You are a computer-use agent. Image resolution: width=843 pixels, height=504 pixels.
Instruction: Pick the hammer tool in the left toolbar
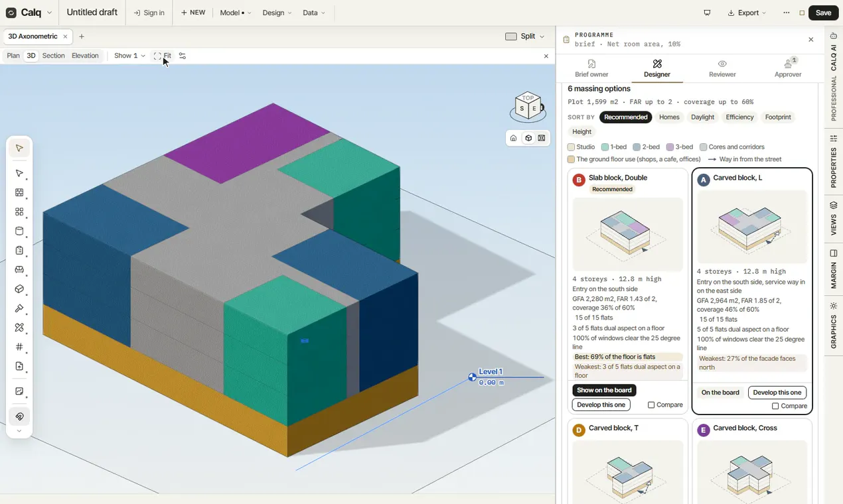(x=19, y=308)
